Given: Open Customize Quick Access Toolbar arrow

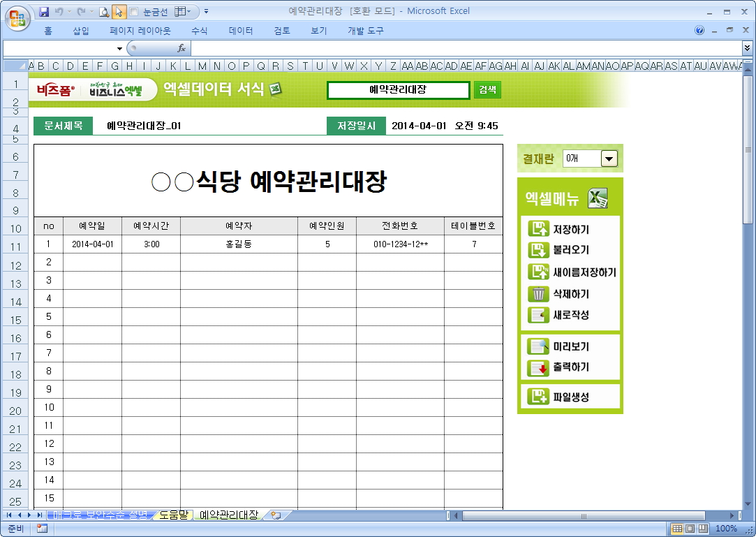Looking at the screenshot, I should (207, 12).
